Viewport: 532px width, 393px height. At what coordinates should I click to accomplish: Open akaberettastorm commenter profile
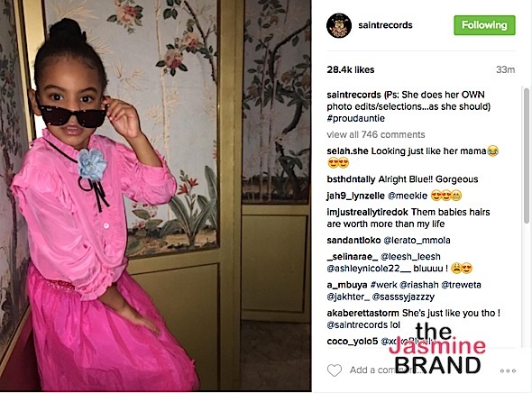(x=363, y=313)
